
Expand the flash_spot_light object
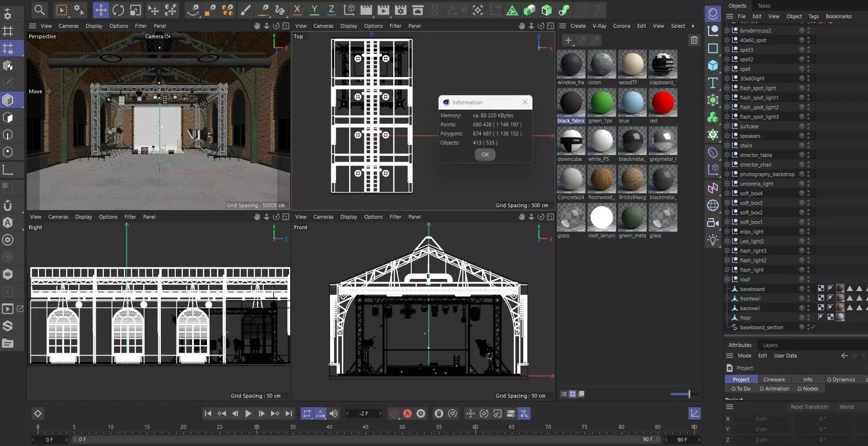click(x=727, y=88)
